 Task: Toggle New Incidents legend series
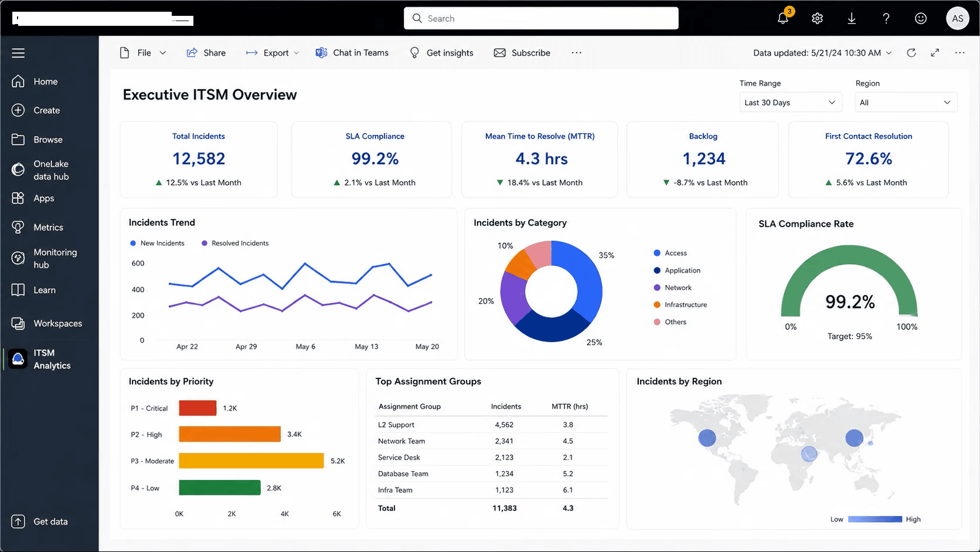click(x=157, y=243)
